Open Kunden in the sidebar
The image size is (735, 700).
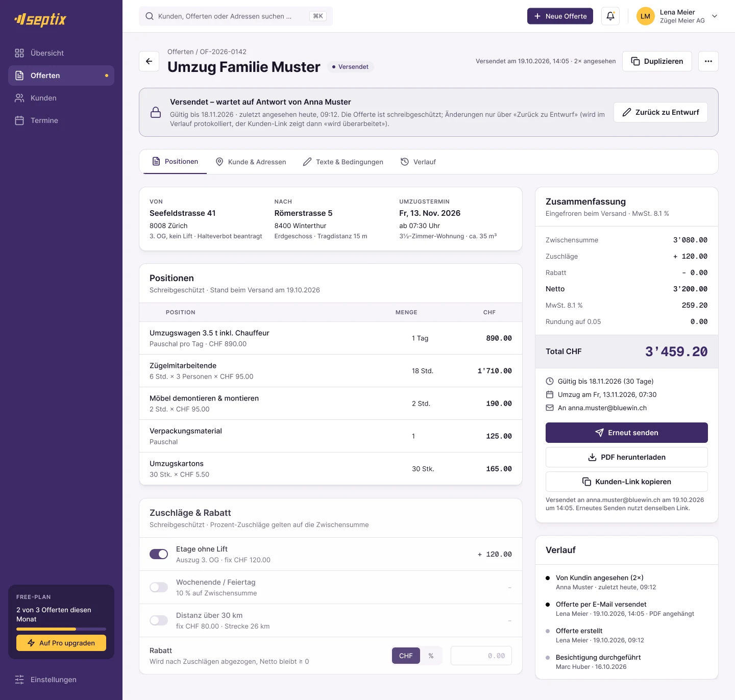click(61, 98)
